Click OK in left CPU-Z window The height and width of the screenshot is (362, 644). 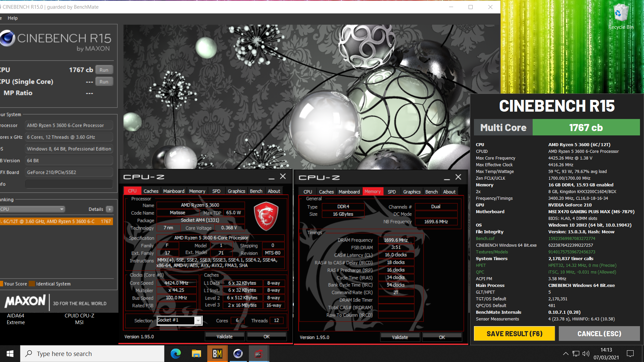click(267, 337)
